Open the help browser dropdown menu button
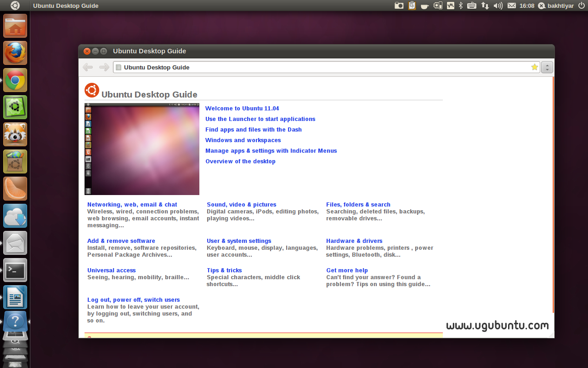The width and height of the screenshot is (588, 368). tap(547, 67)
